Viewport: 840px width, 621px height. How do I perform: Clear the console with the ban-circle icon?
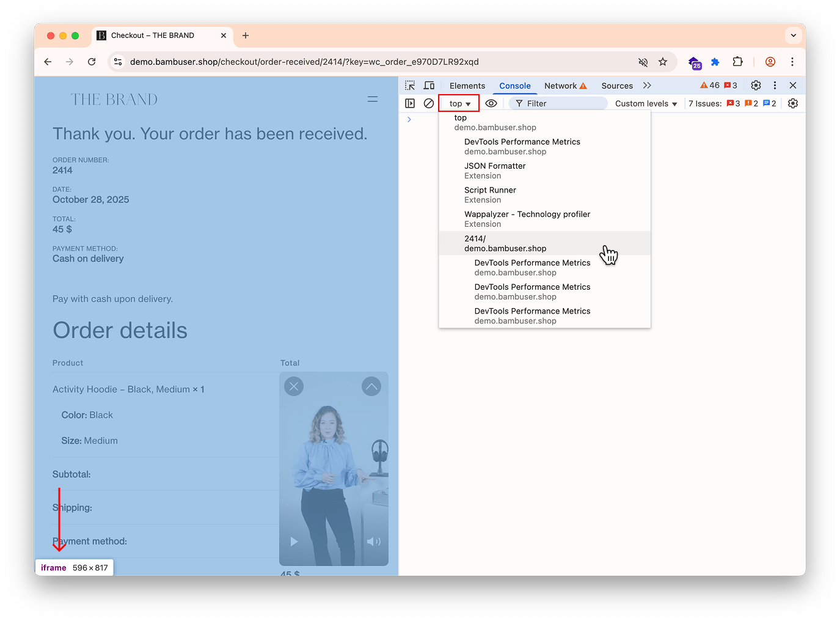[x=428, y=103]
